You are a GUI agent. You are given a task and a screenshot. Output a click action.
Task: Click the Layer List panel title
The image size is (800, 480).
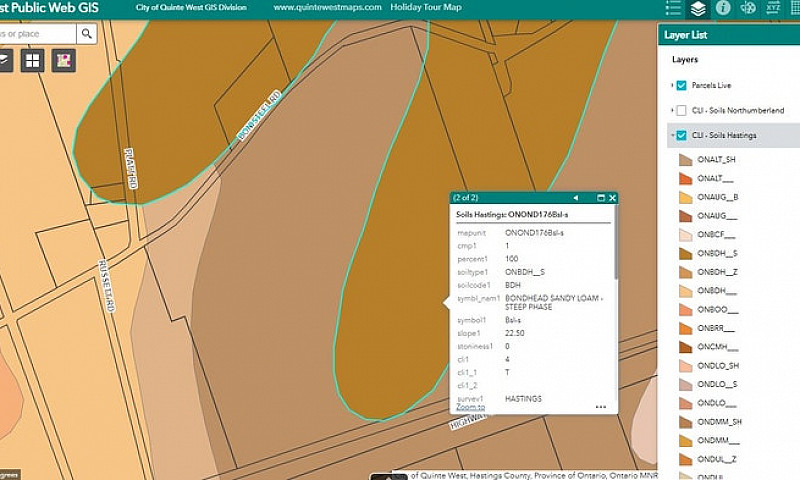pos(685,35)
